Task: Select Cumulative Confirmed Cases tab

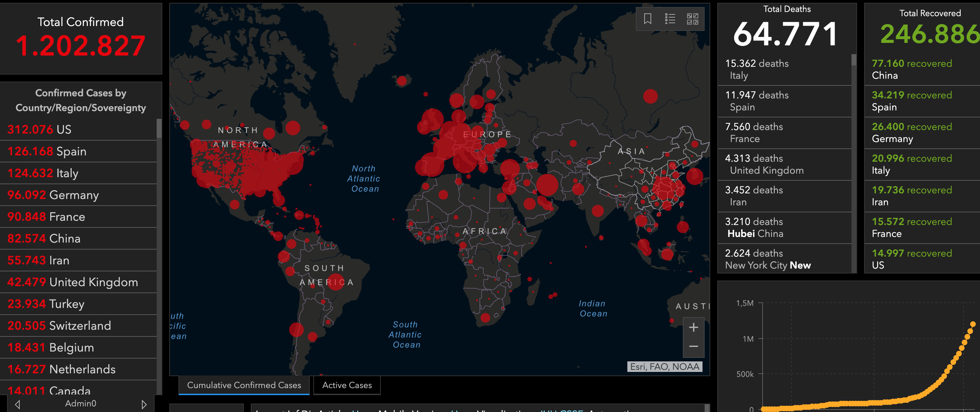Action: pos(244,385)
